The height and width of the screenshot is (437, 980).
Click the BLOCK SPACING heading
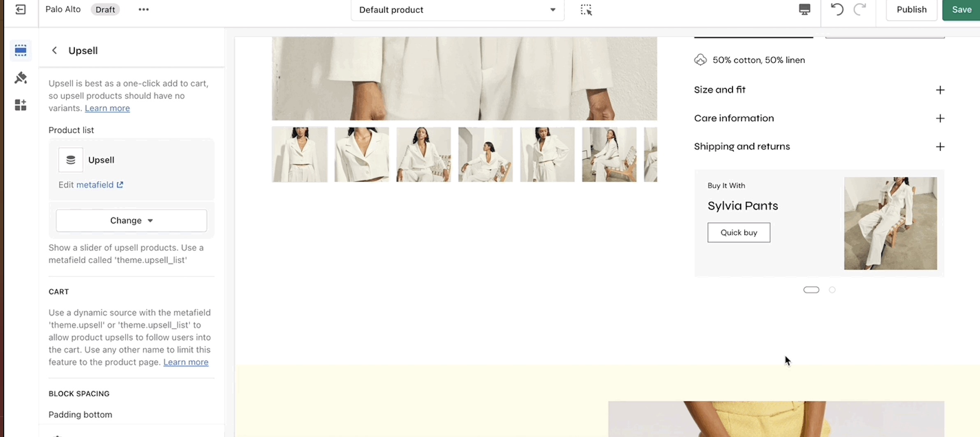click(79, 393)
